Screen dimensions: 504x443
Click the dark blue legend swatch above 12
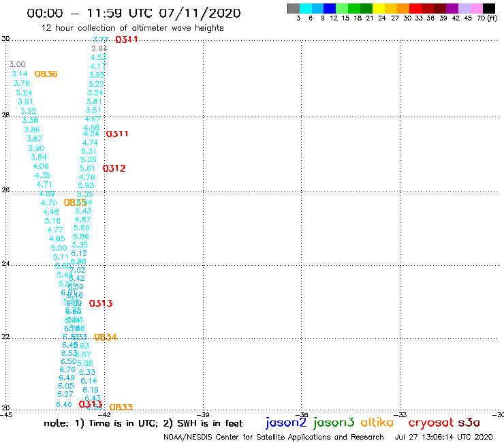(330, 8)
